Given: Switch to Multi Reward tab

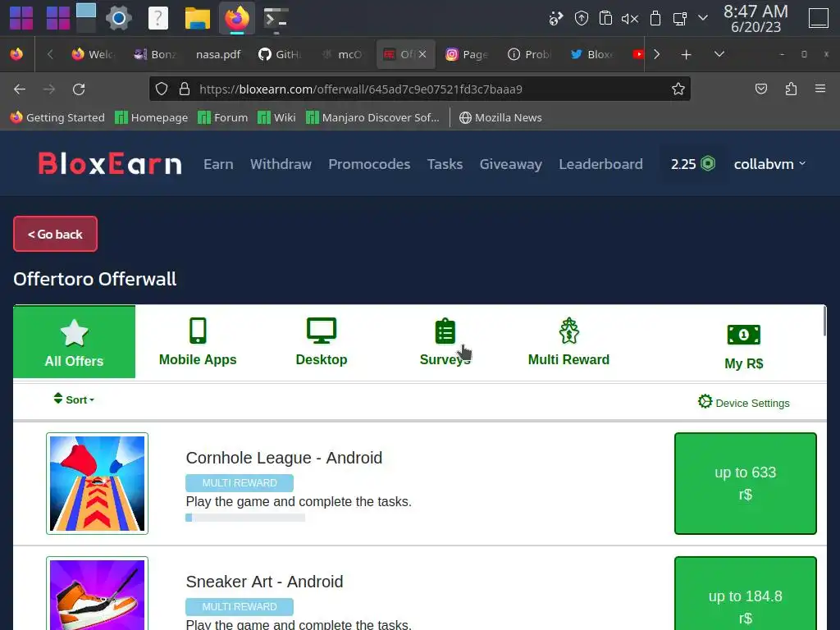Looking at the screenshot, I should point(568,342).
